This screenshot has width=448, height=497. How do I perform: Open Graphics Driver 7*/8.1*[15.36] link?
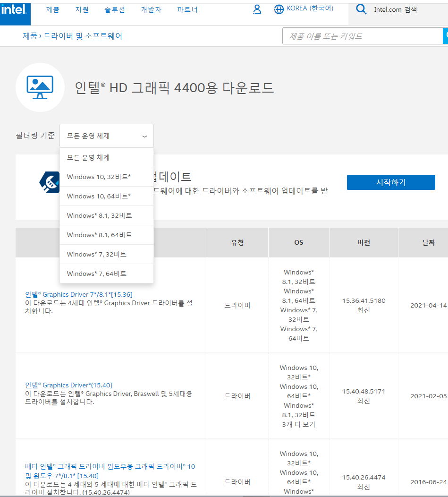79,294
